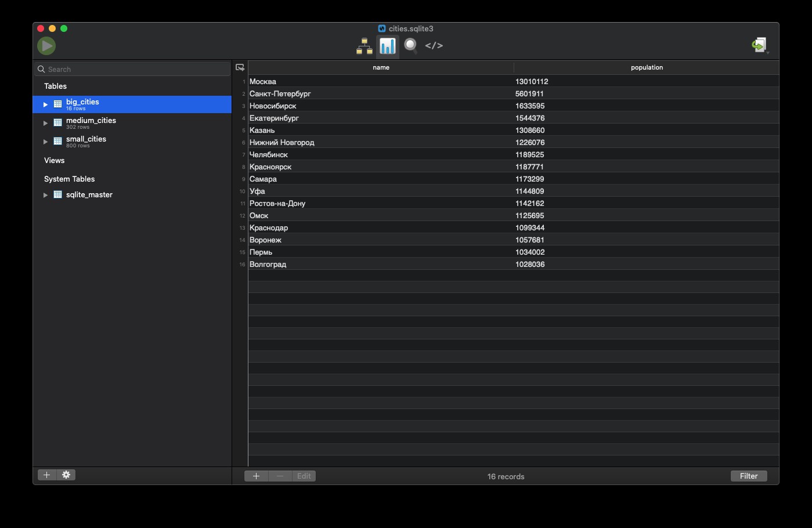Click in the sidebar Search field
This screenshot has height=528, width=812.
point(132,69)
